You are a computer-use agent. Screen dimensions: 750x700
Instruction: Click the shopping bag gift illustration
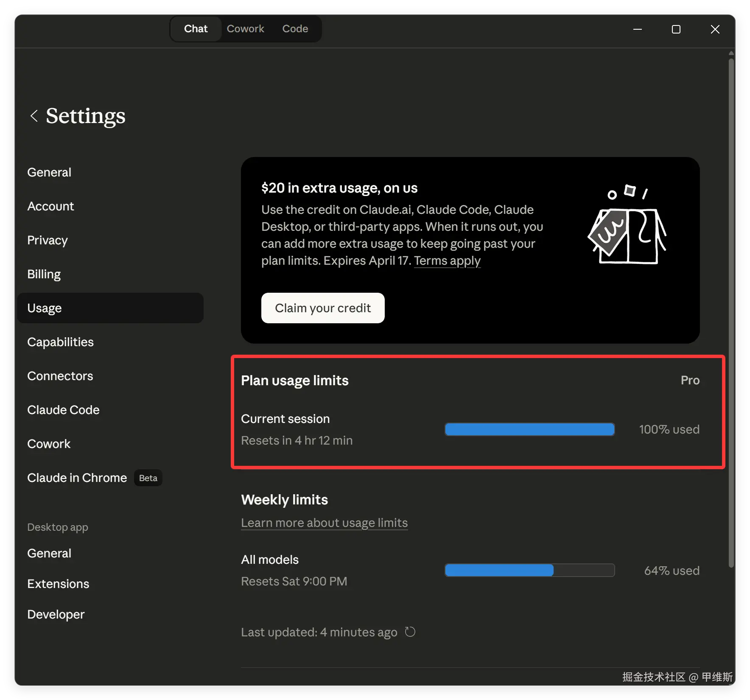point(627,224)
